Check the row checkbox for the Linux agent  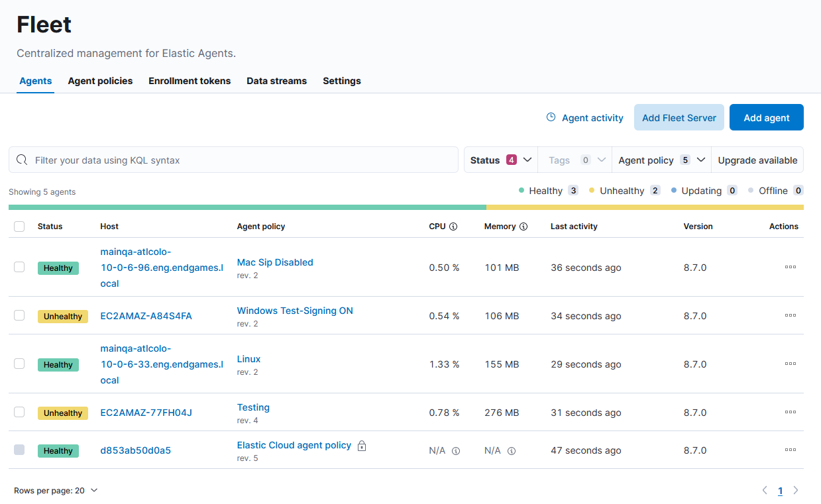click(x=19, y=364)
